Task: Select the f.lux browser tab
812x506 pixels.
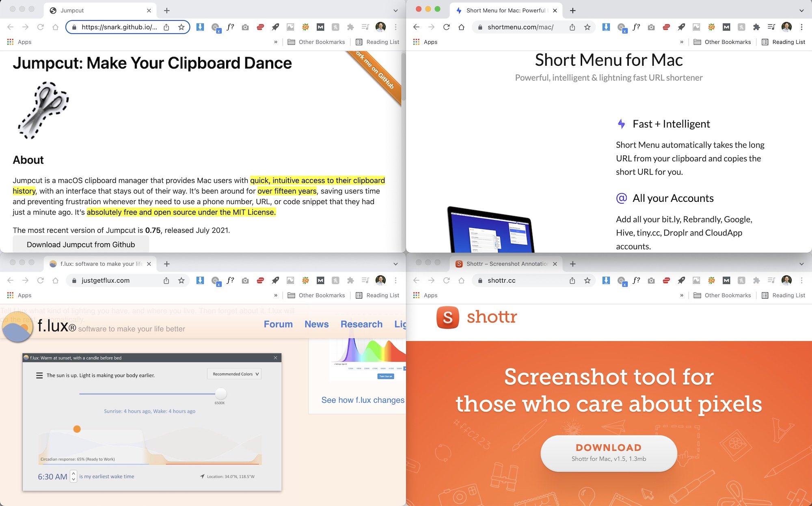Action: coord(99,264)
